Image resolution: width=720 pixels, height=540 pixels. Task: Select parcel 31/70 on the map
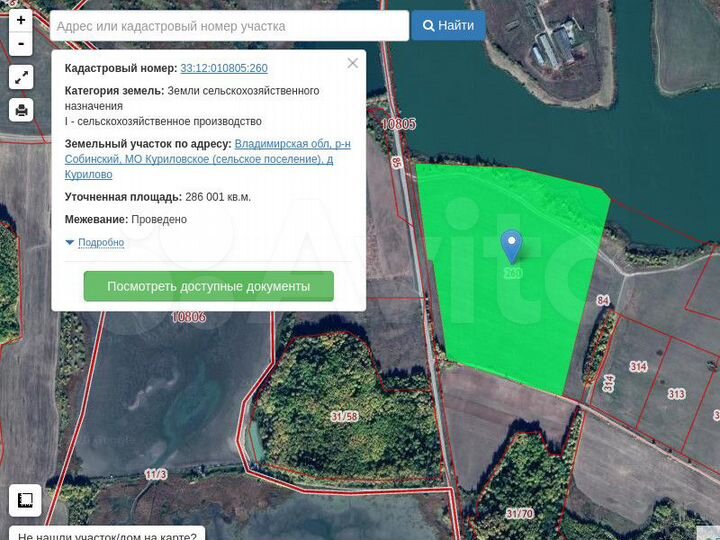(x=519, y=513)
